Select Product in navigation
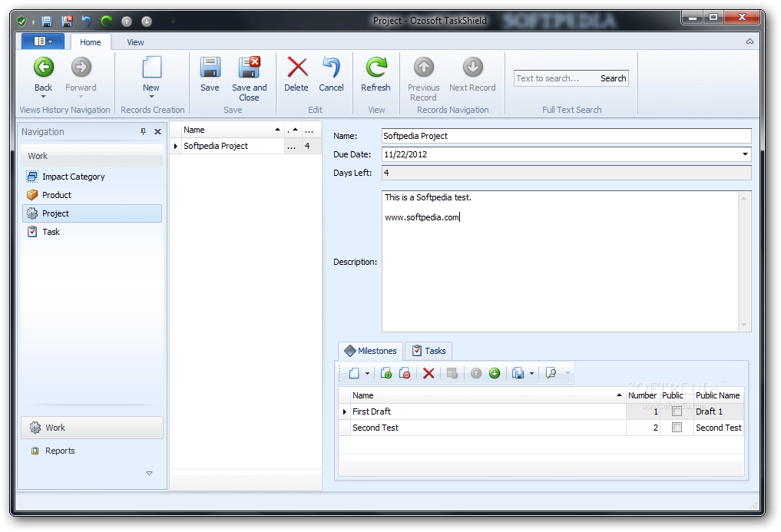 (92, 195)
